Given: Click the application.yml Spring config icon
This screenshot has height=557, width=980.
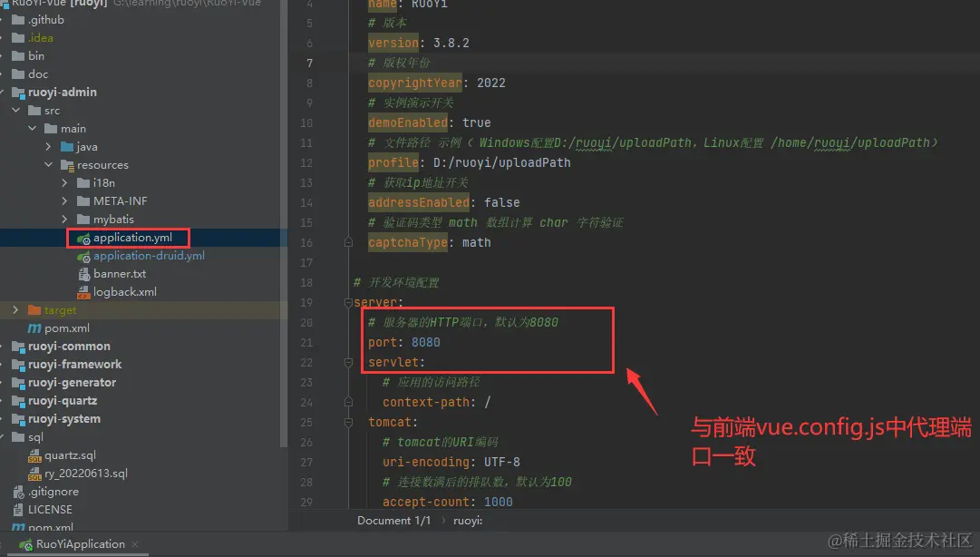Looking at the screenshot, I should (x=83, y=239).
